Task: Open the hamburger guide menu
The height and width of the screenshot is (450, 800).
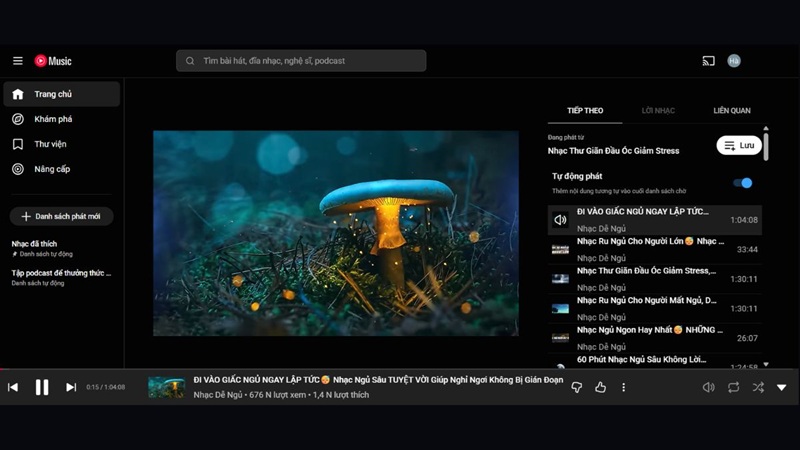Action: click(17, 61)
